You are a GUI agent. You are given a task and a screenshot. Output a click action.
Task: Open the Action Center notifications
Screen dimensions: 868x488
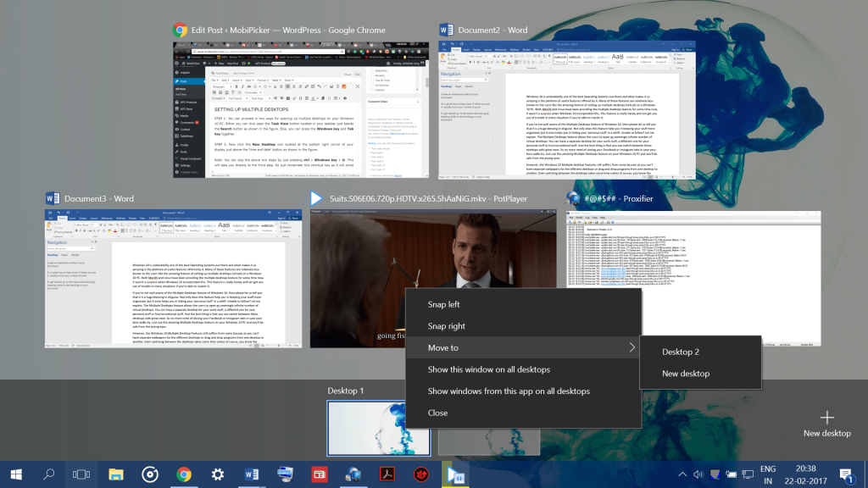point(846,474)
